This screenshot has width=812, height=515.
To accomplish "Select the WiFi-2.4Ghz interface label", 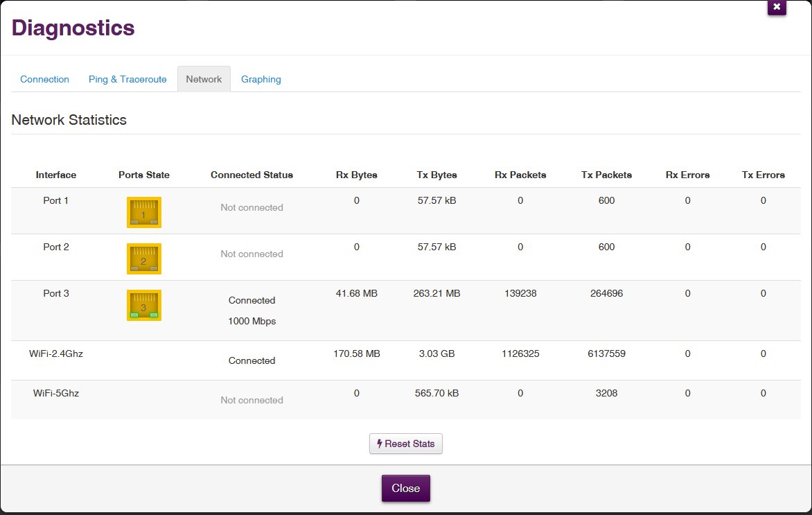I will pyautogui.click(x=56, y=353).
